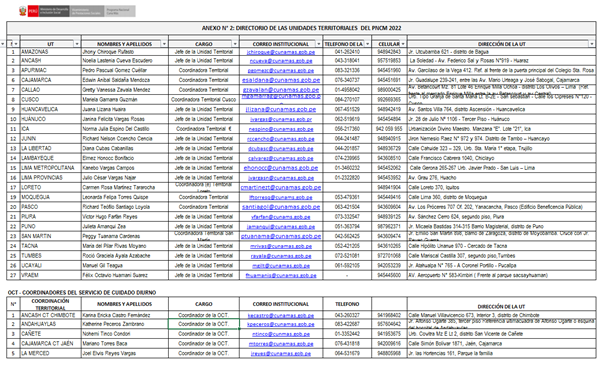Screen dimensions: 605x367
Task: Select the ANEXO N° 2 title cell
Action: pyautogui.click(x=301, y=28)
